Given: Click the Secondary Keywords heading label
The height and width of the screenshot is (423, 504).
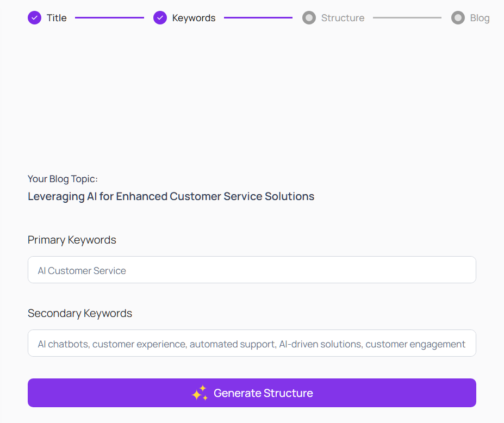Looking at the screenshot, I should tap(80, 313).
